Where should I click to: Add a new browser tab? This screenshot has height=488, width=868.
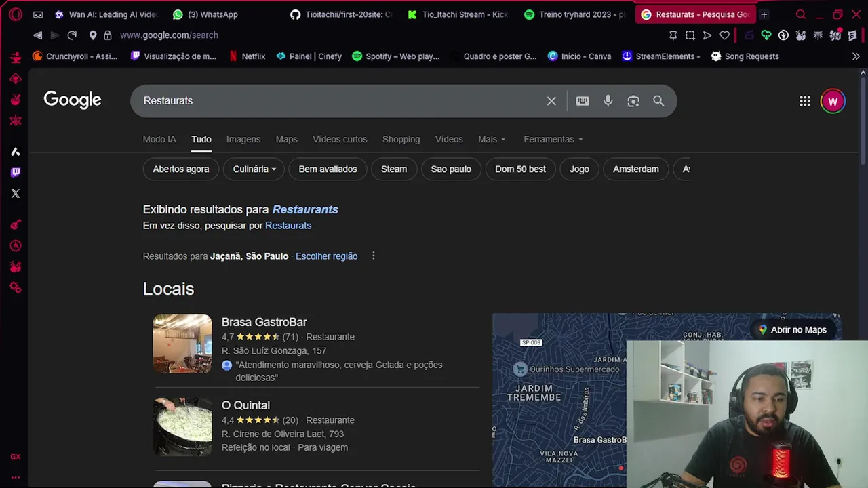click(764, 14)
